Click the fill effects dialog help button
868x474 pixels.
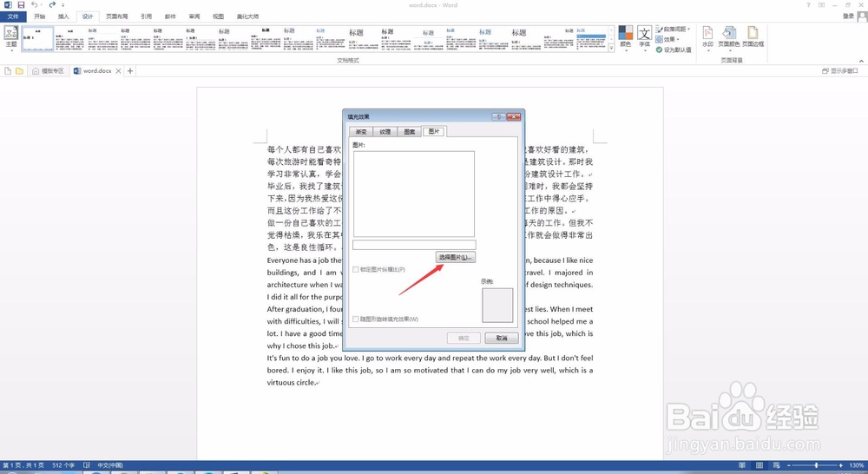click(498, 117)
